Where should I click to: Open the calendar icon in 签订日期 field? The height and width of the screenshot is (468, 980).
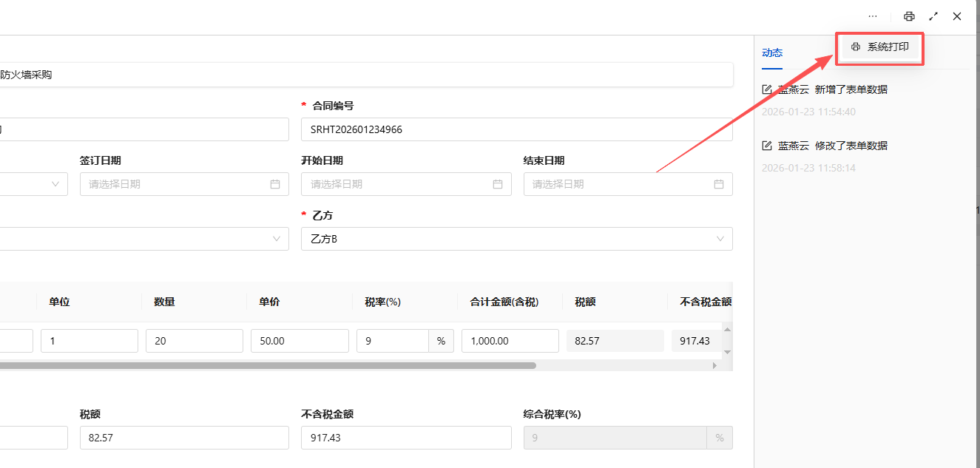tap(275, 183)
